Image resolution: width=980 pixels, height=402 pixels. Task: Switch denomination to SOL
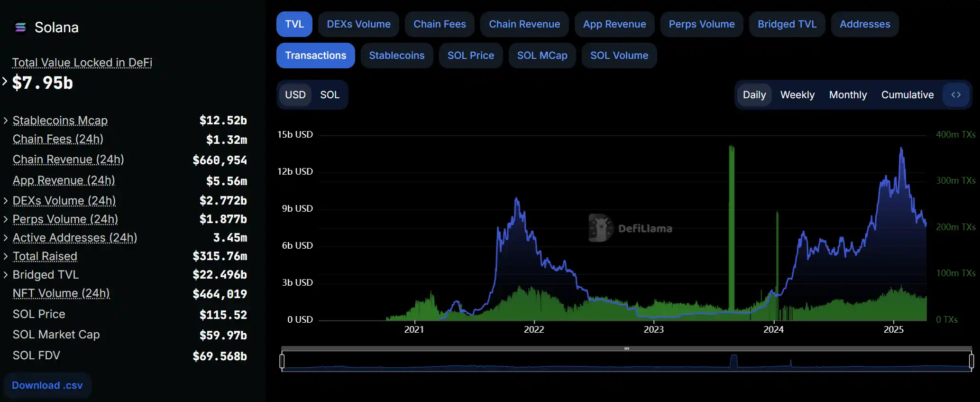coord(330,95)
